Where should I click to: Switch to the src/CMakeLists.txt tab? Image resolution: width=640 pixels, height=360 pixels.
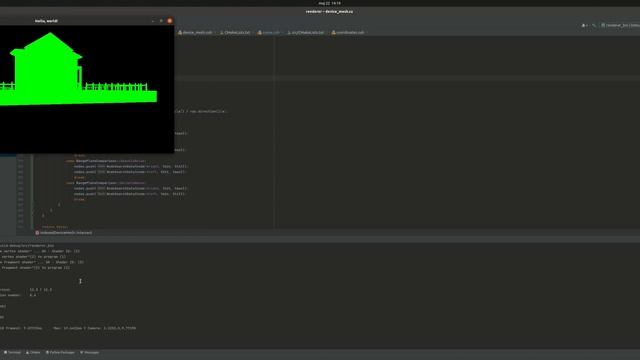click(x=306, y=32)
